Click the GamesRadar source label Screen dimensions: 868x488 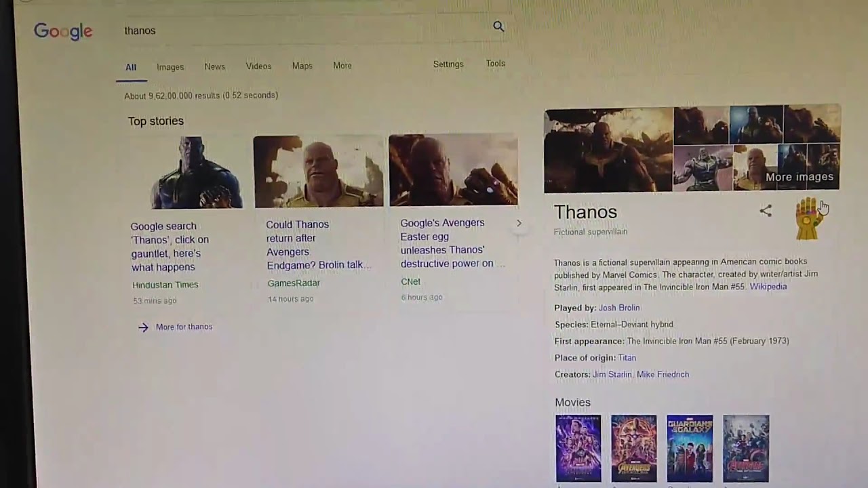coord(294,283)
